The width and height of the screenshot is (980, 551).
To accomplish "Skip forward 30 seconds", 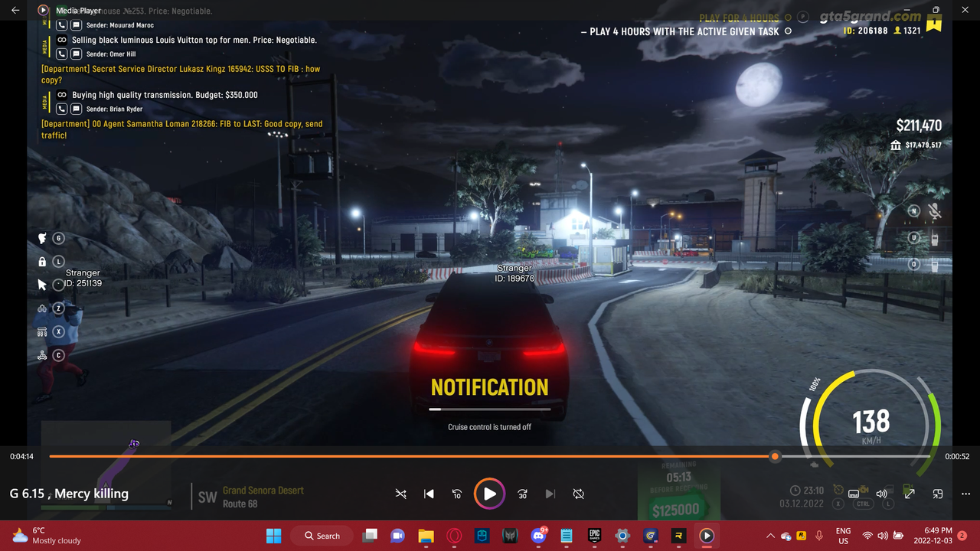I will [x=522, y=494].
